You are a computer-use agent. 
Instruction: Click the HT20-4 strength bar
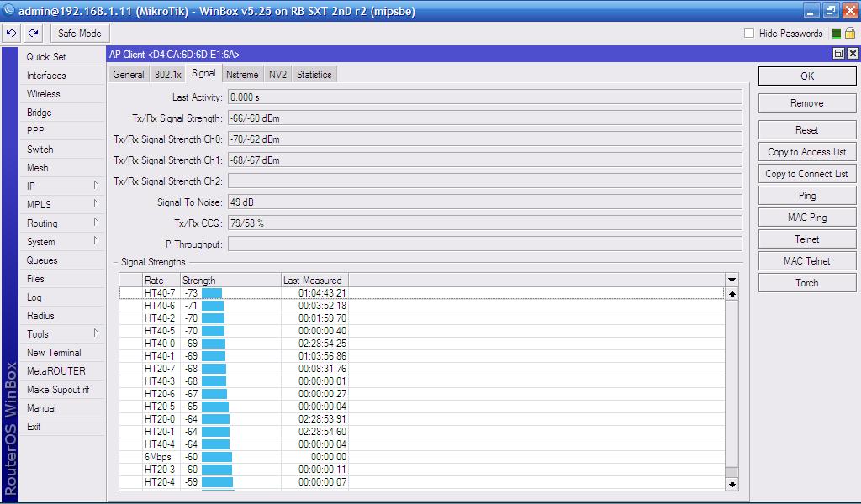point(218,482)
